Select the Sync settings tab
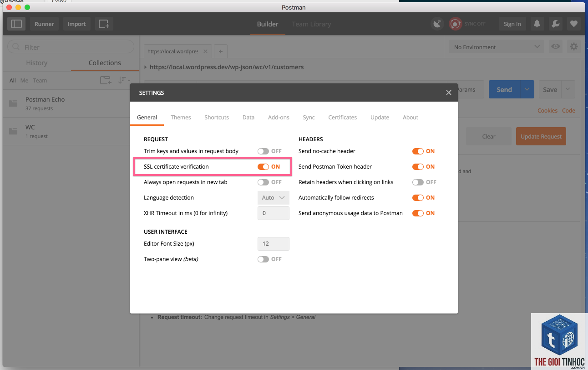Image resolution: width=588 pixels, height=370 pixels. point(309,117)
